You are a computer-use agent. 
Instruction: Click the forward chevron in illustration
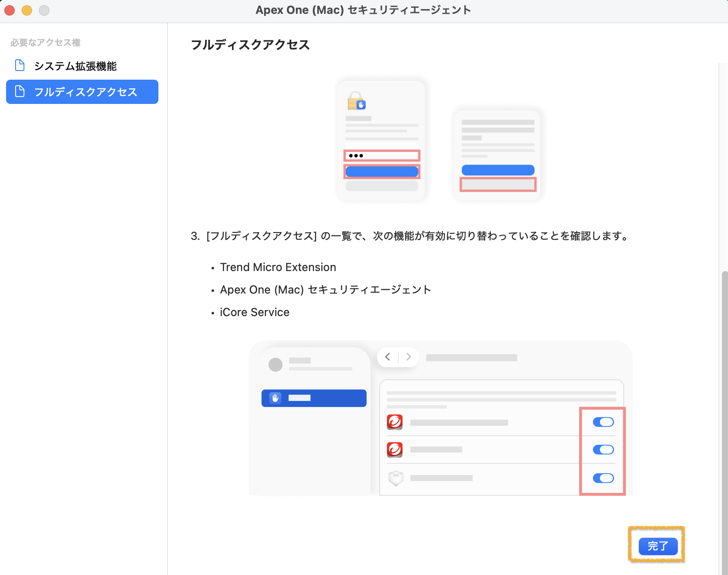(x=408, y=357)
